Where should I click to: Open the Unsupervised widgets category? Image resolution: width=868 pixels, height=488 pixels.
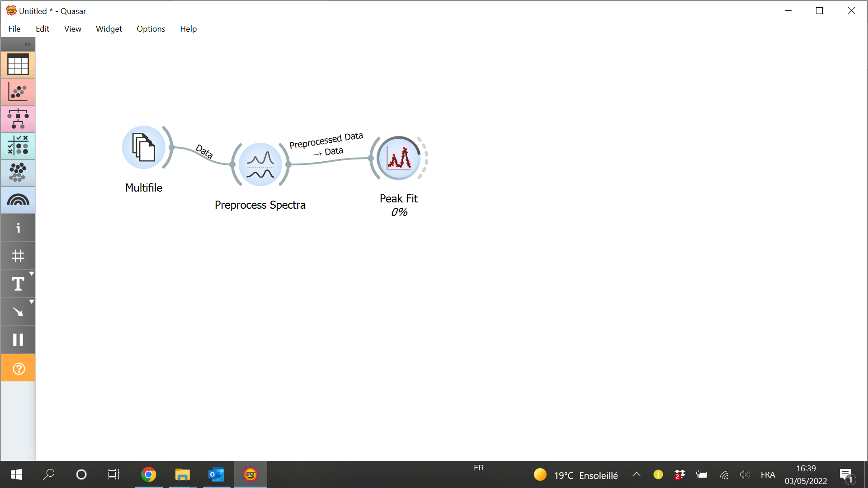tap(18, 173)
